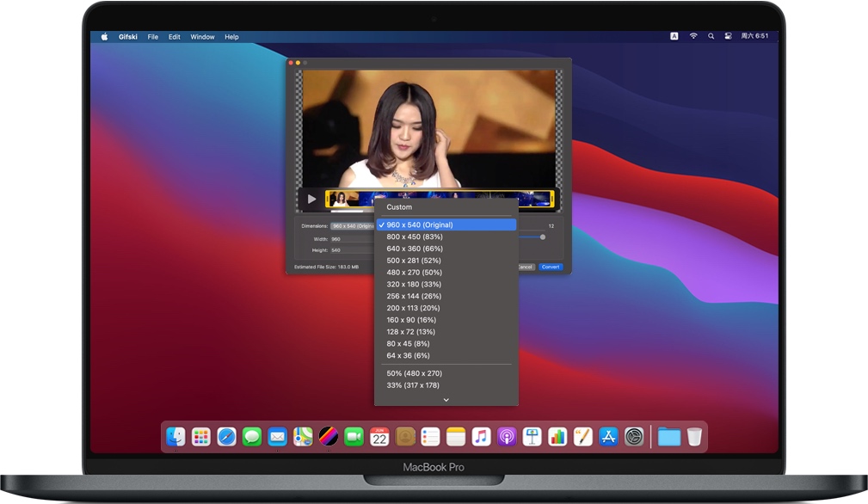
Task: Open Safari from the dock
Action: click(x=226, y=437)
